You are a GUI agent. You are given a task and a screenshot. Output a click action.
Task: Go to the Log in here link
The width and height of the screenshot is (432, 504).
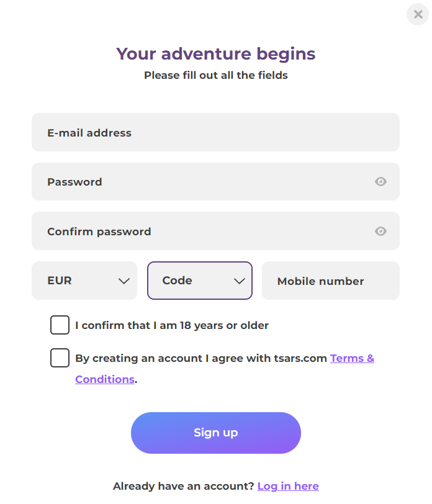pos(288,486)
